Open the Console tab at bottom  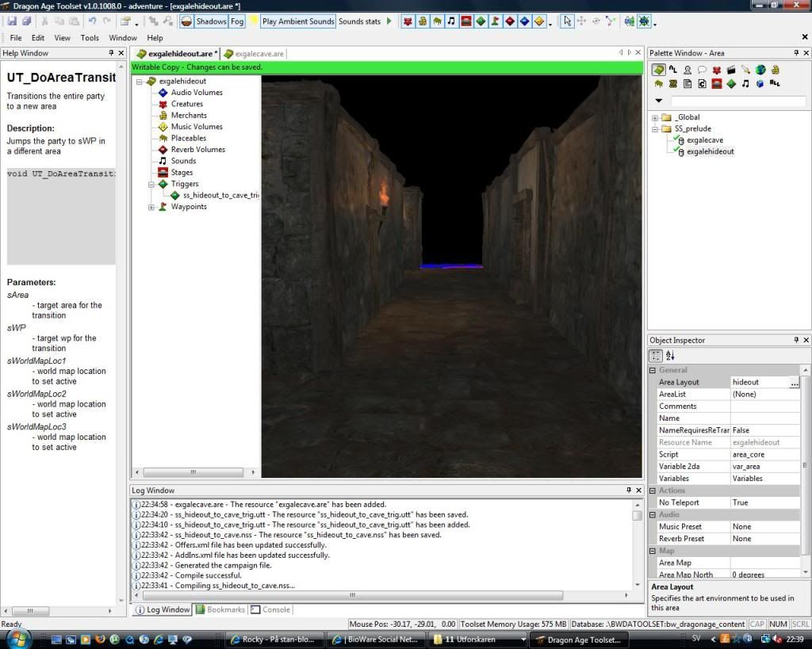pos(276,609)
